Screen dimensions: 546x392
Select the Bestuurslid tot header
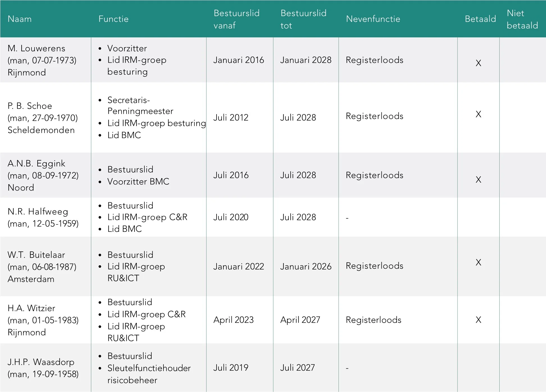click(x=303, y=19)
